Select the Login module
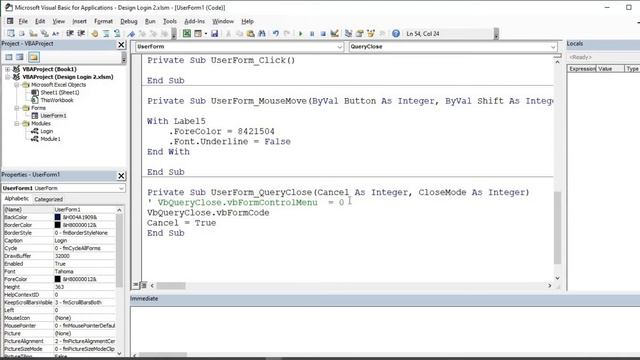This screenshot has width=640, height=360. pos(47,131)
